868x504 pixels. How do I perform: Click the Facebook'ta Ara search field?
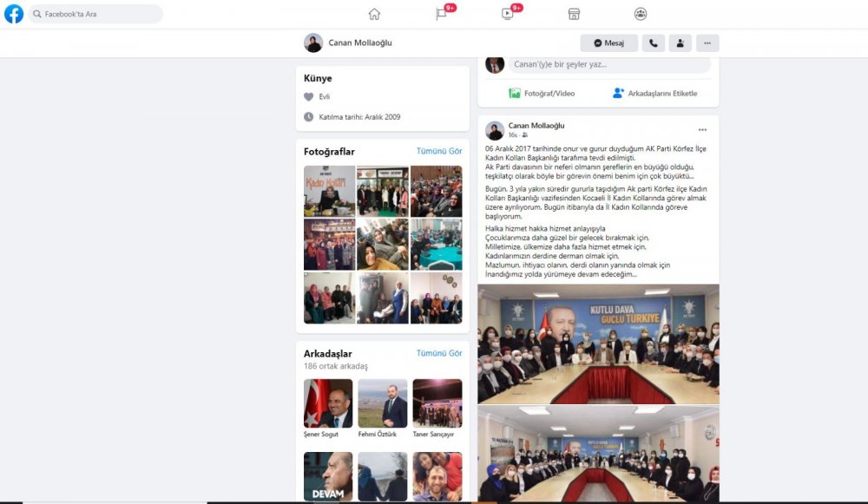95,14
